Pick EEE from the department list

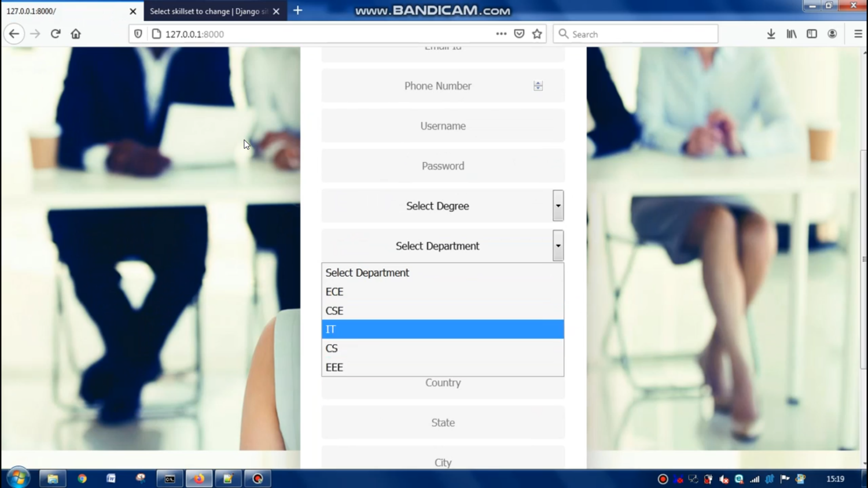click(x=443, y=367)
